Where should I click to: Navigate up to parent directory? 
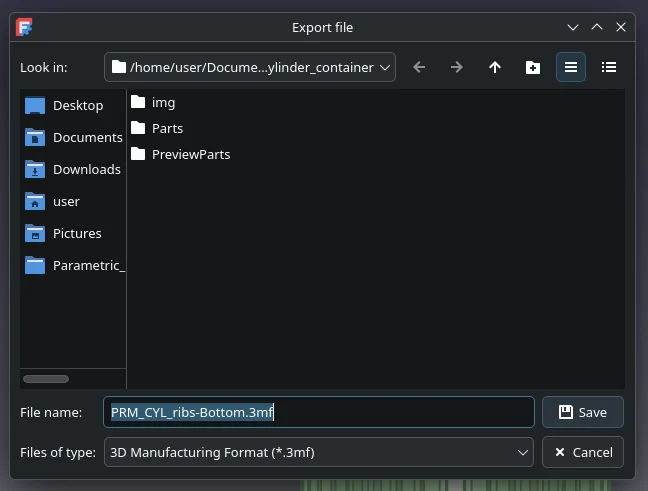(495, 67)
